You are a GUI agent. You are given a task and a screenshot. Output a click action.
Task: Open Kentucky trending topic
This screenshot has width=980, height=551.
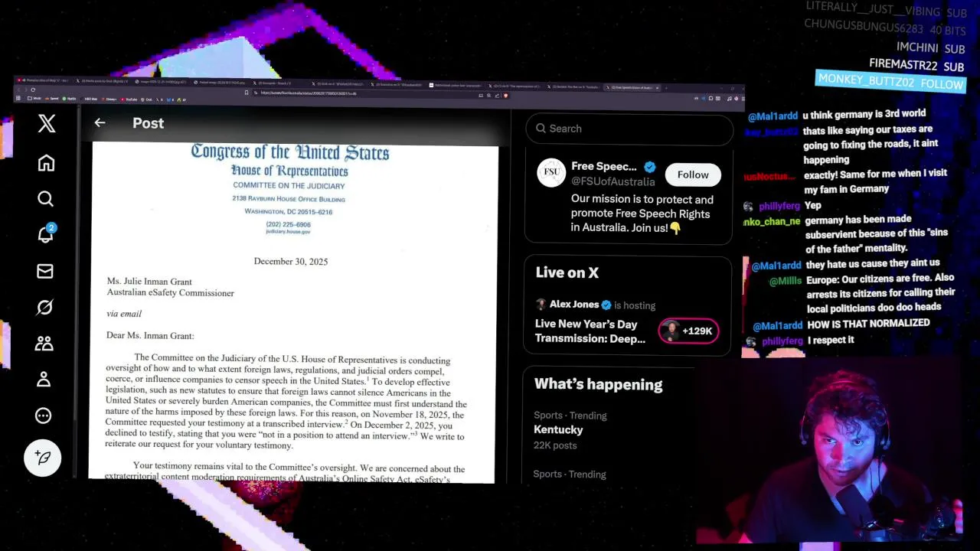click(558, 429)
